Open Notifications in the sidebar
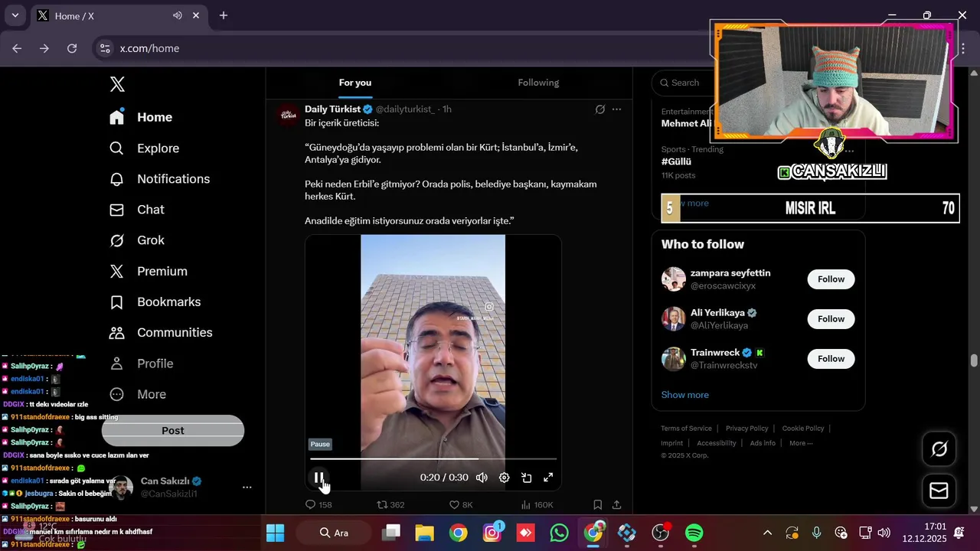Screen dimensions: 980x551 click(x=159, y=179)
